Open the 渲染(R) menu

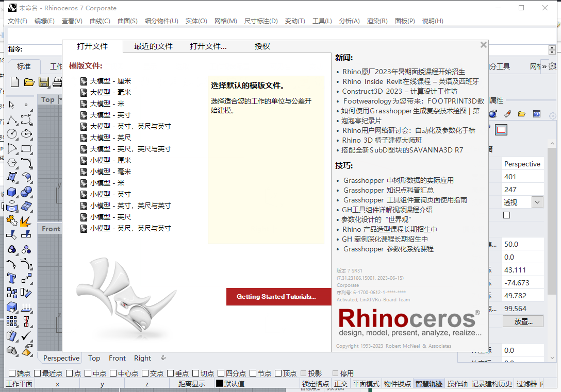(377, 21)
